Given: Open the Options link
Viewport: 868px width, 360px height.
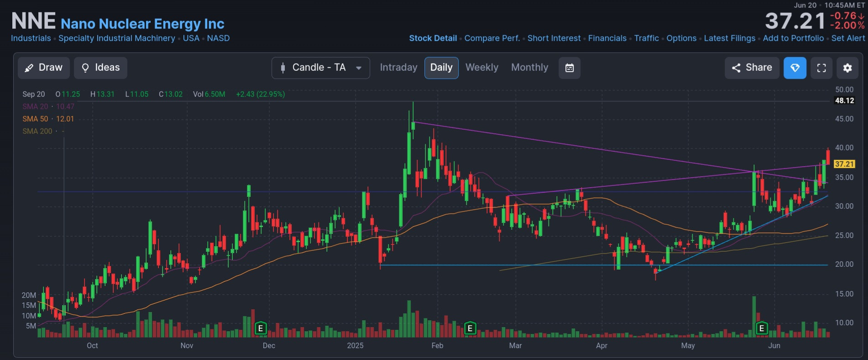Looking at the screenshot, I should pyautogui.click(x=681, y=38).
